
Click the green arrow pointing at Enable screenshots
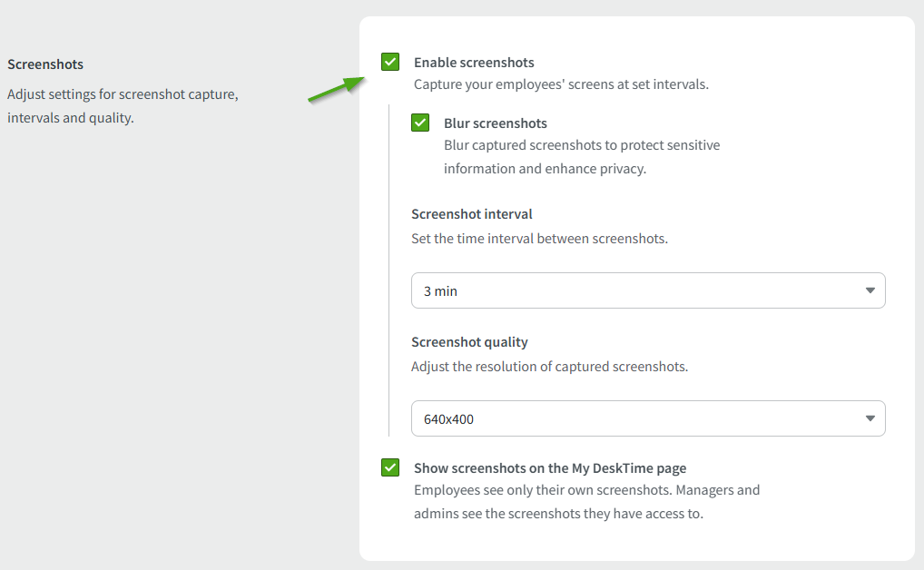coord(334,89)
